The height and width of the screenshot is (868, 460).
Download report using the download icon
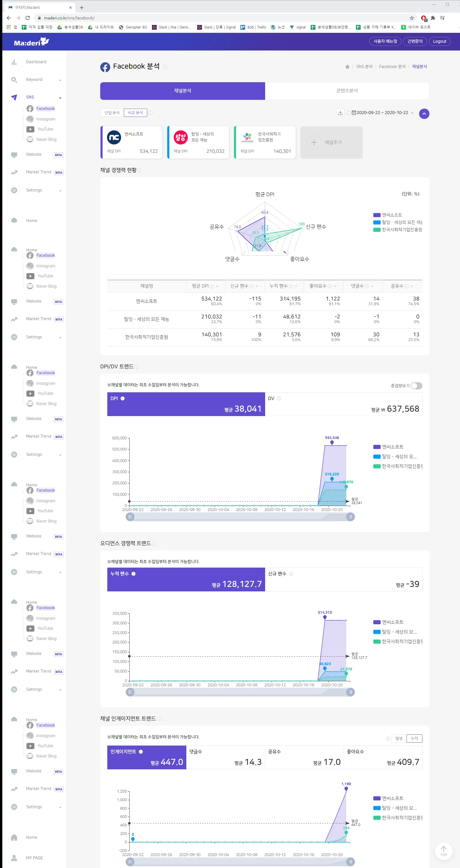pyautogui.click(x=340, y=113)
